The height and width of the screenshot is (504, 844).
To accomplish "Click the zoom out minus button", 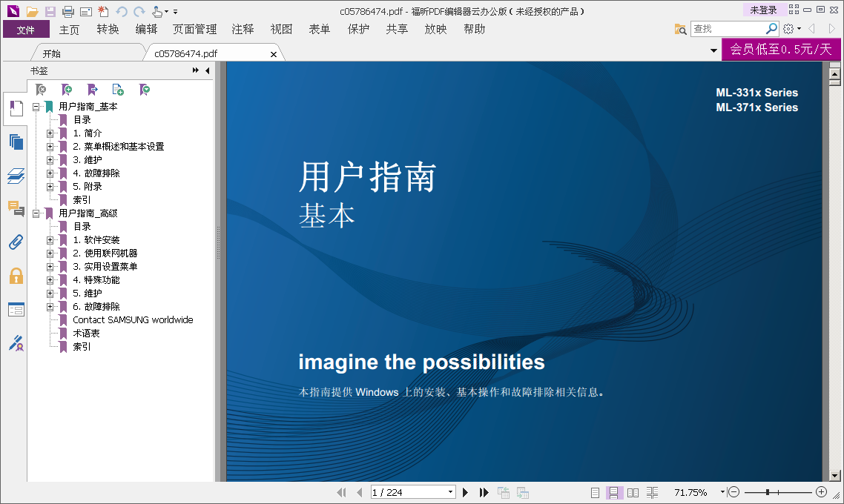I will coord(733,491).
